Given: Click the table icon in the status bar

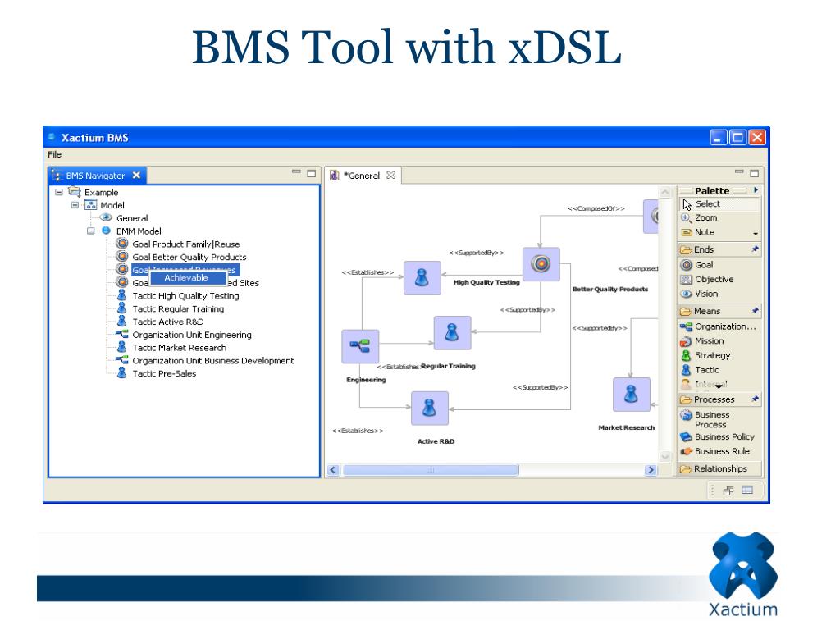Looking at the screenshot, I should point(746,490).
